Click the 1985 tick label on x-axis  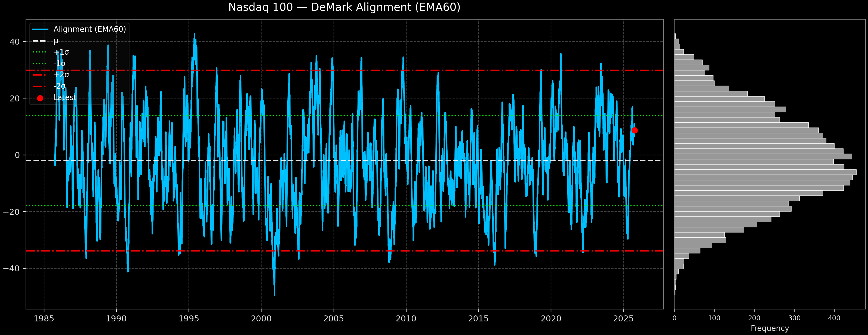point(44,318)
